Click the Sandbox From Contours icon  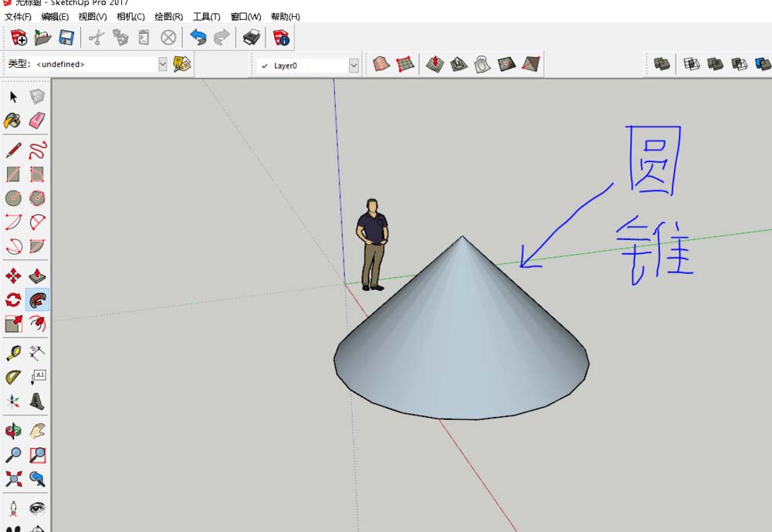coord(381,64)
